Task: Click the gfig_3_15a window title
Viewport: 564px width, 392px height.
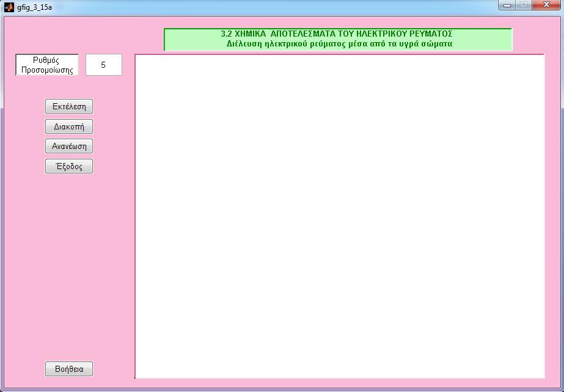Action: 35,7
